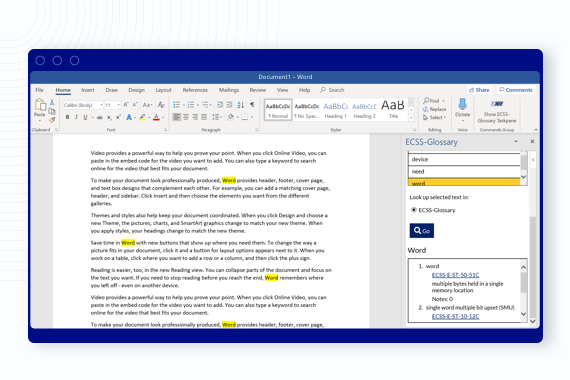Decrease font size with shrink font icon
570x380 pixels.
pyautogui.click(x=135, y=105)
